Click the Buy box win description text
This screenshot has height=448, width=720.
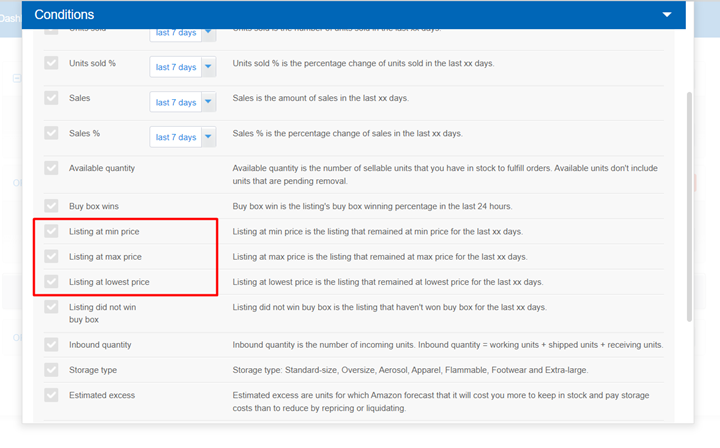point(372,206)
